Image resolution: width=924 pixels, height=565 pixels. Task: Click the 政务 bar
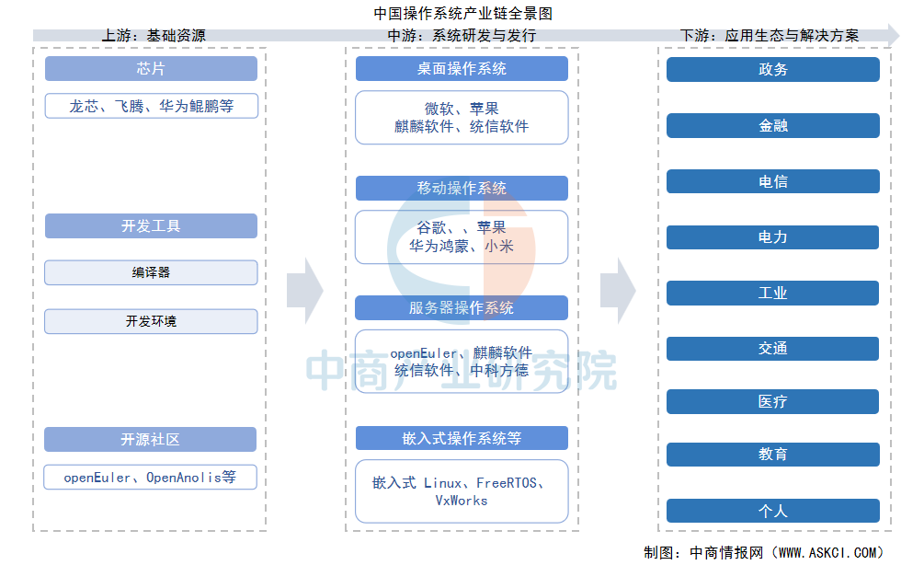pyautogui.click(x=773, y=70)
